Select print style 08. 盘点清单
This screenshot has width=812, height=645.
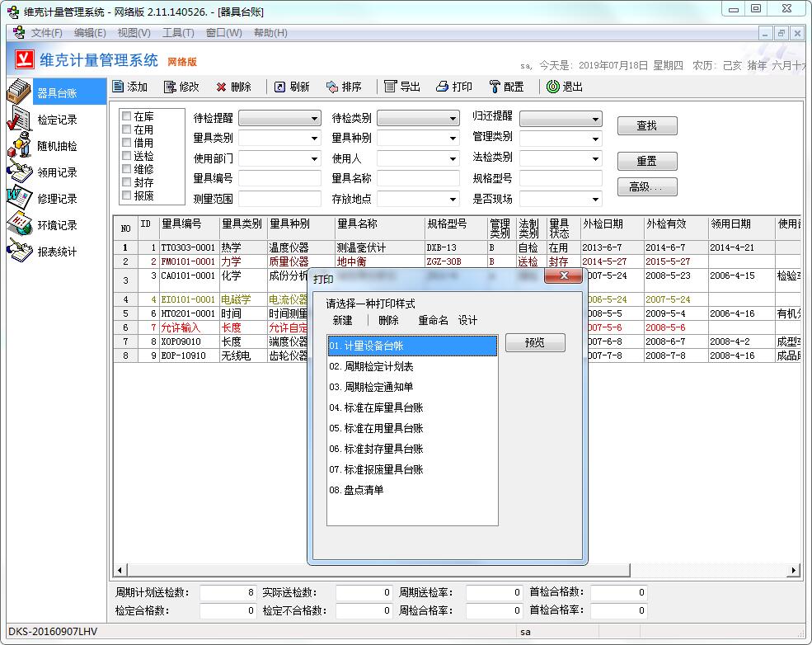412,490
